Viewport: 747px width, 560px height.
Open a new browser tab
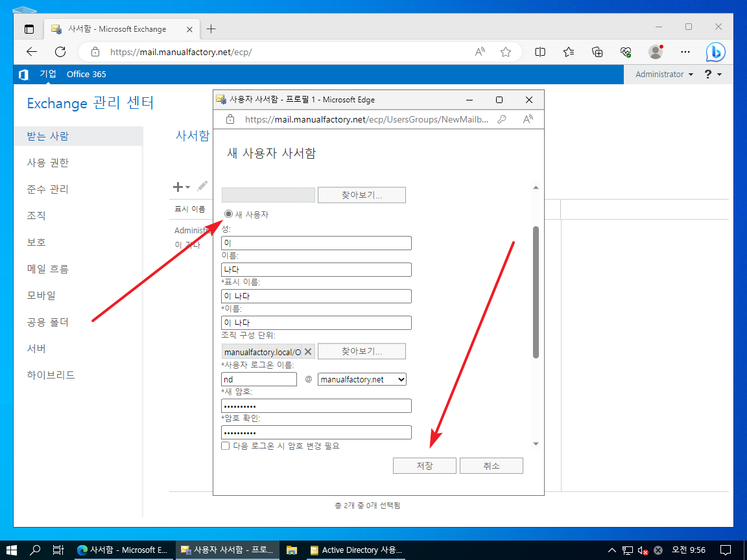(211, 29)
